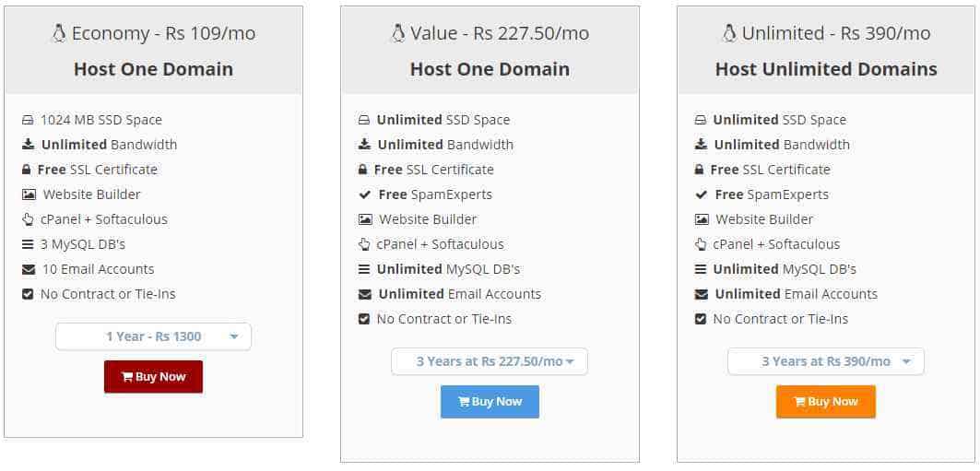Toggle the No Contract checkbox in Unlimited plan
The height and width of the screenshot is (471, 980).
coord(700,319)
